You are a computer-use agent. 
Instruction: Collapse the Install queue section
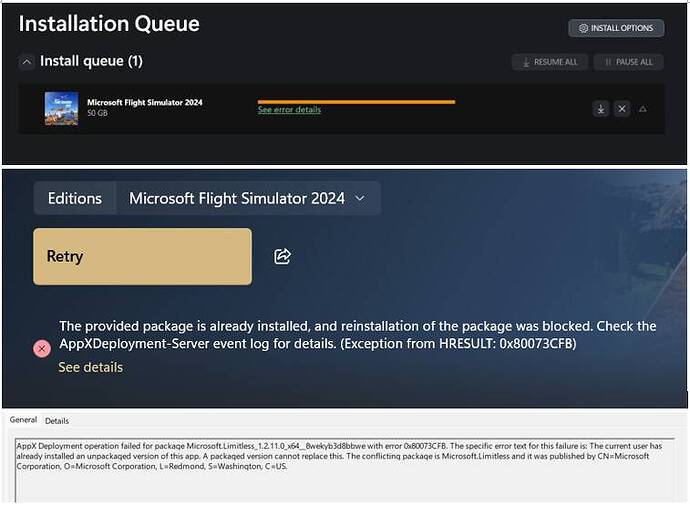point(26,62)
